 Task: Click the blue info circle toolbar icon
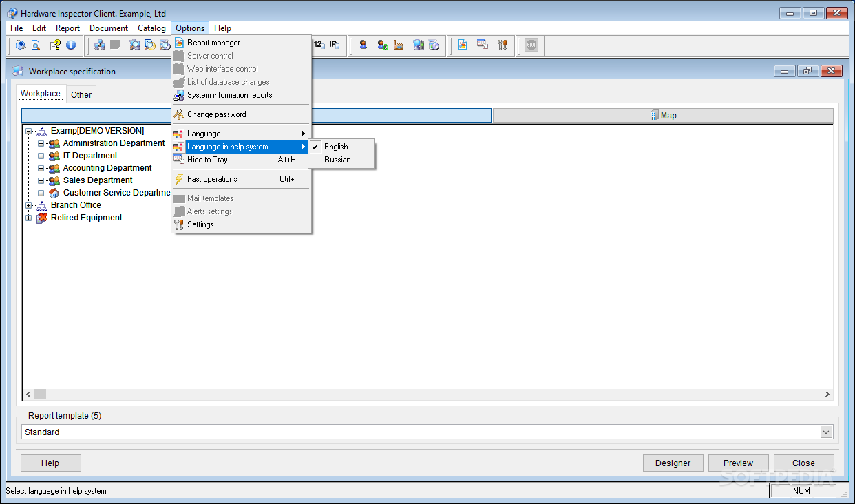point(70,45)
